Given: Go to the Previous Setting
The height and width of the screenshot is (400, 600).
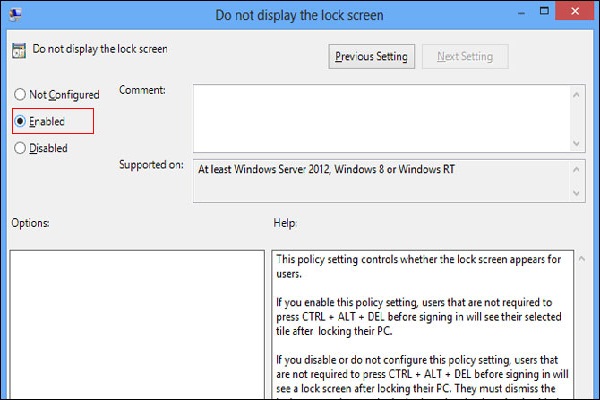Looking at the screenshot, I should 371,57.
